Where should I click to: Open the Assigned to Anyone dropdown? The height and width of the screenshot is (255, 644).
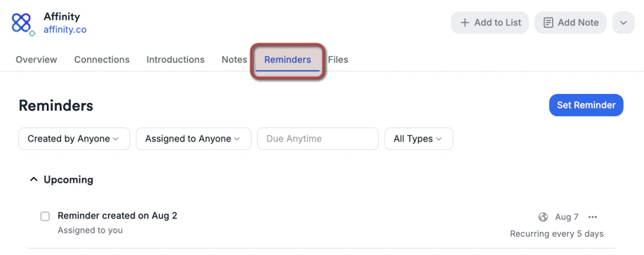pos(194,139)
